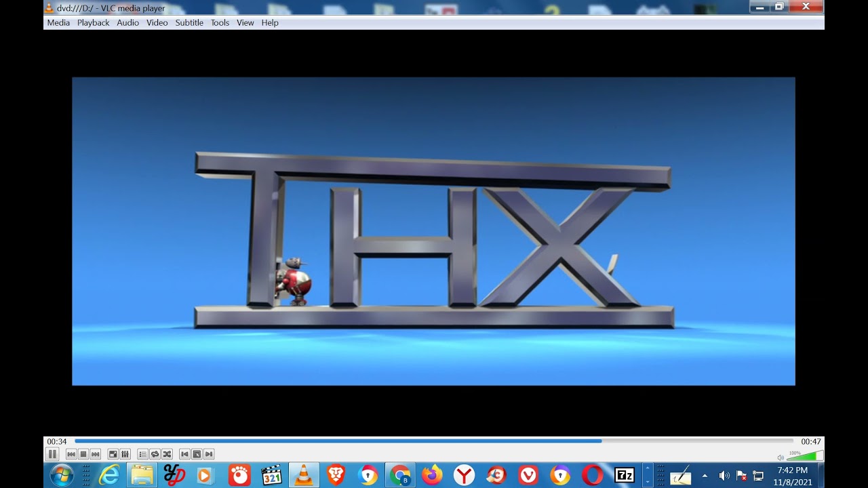Open the purple keyhole browser icon

(561, 475)
